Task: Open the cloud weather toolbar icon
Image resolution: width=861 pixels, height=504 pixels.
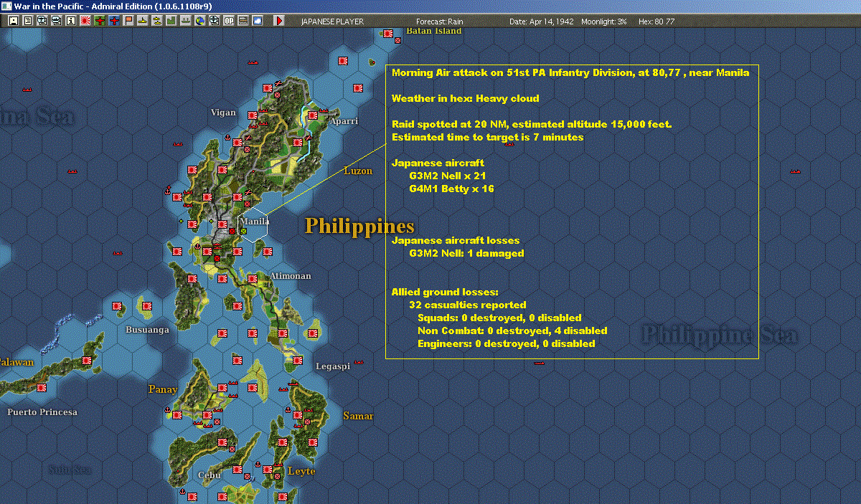Action: pos(258,21)
